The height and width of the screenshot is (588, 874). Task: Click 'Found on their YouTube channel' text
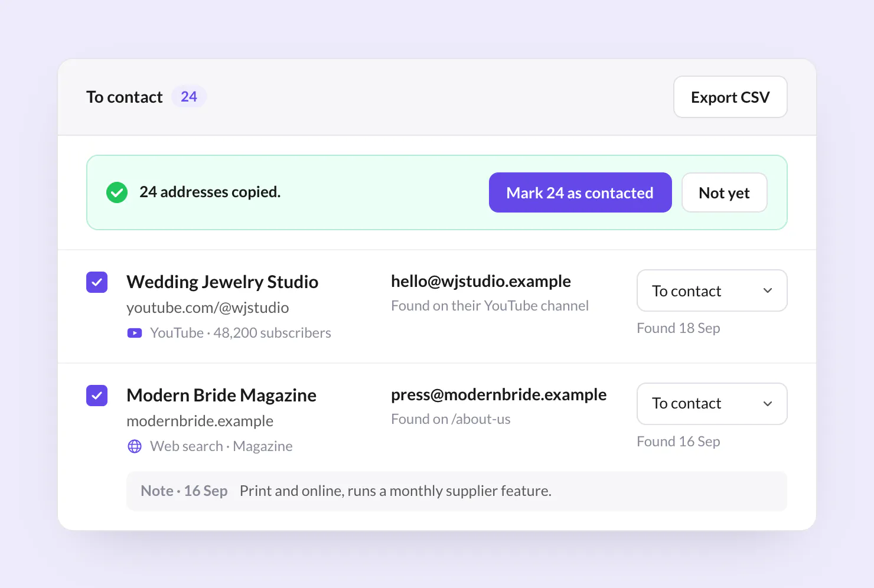click(490, 306)
